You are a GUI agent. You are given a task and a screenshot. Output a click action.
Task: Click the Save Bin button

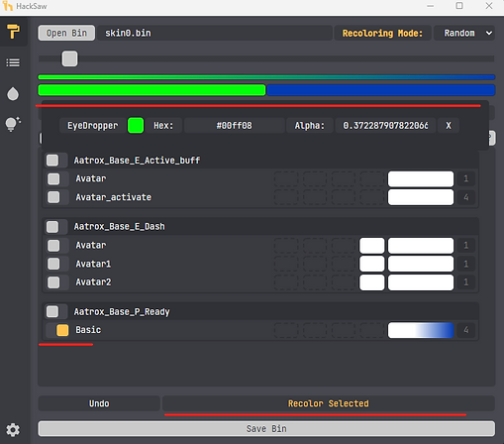click(266, 428)
